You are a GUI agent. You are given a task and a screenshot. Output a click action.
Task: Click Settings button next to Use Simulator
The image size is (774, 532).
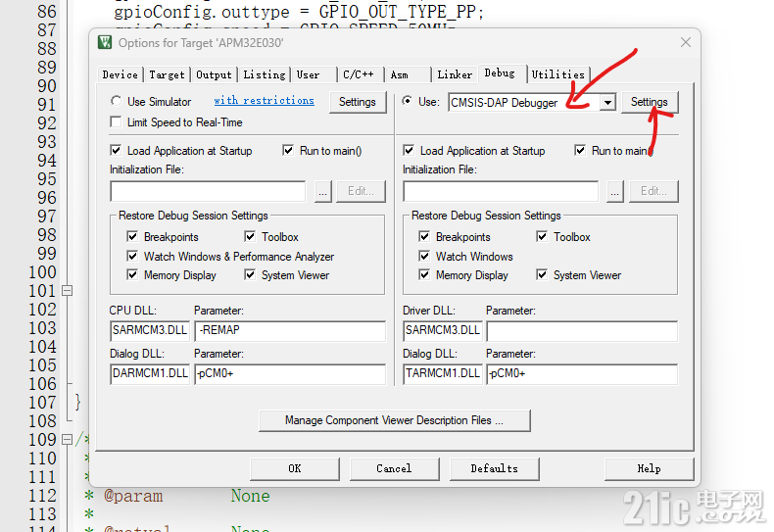(x=358, y=102)
